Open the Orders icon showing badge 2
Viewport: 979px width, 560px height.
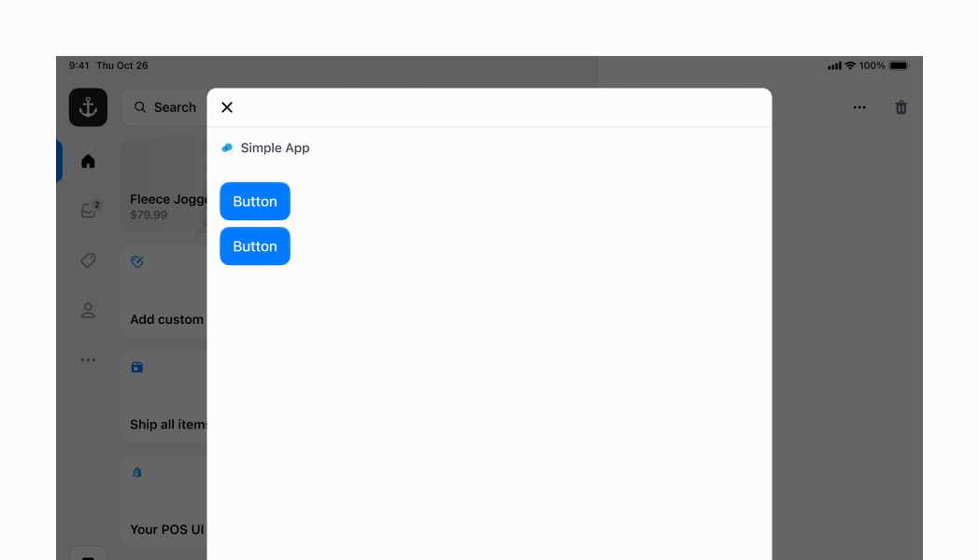[x=87, y=210]
